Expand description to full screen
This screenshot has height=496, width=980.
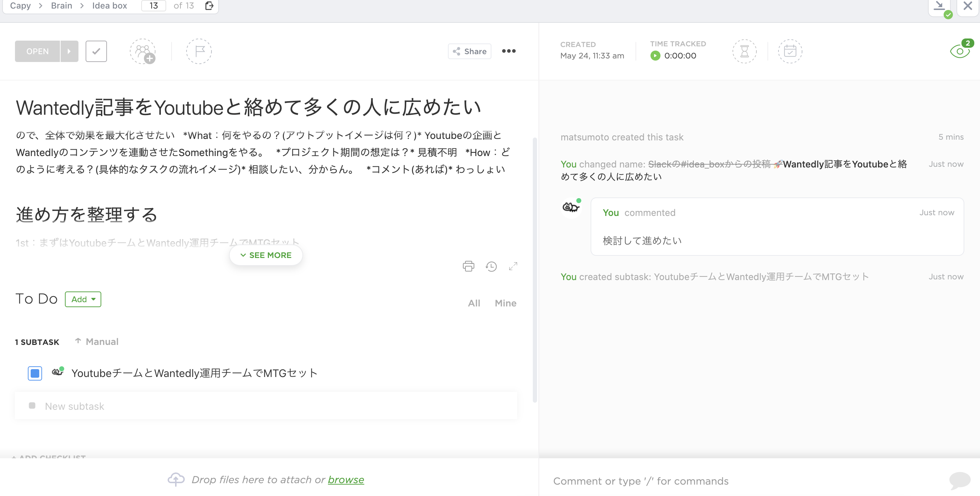[x=513, y=267]
